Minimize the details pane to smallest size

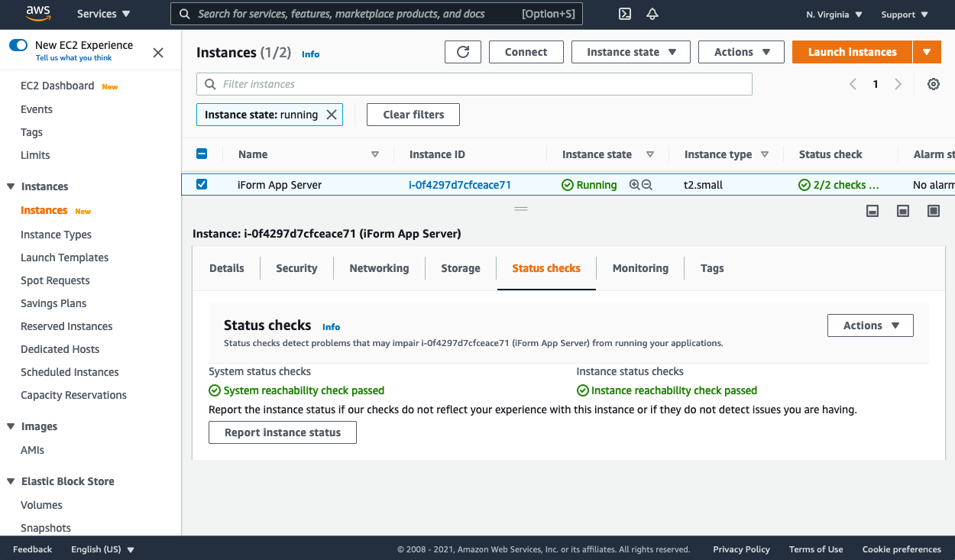[x=872, y=211]
